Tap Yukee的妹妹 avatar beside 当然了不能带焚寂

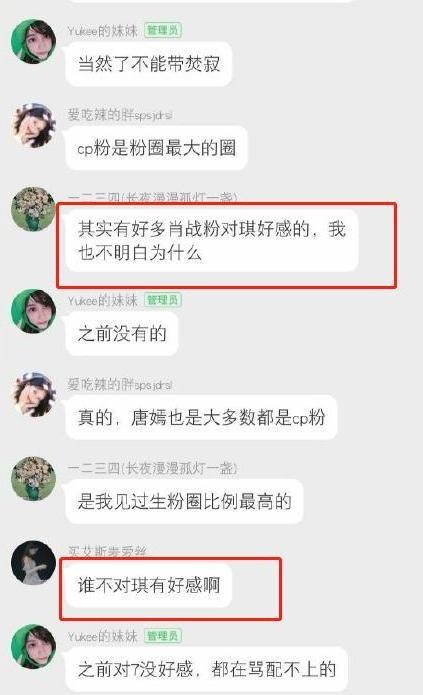click(33, 41)
